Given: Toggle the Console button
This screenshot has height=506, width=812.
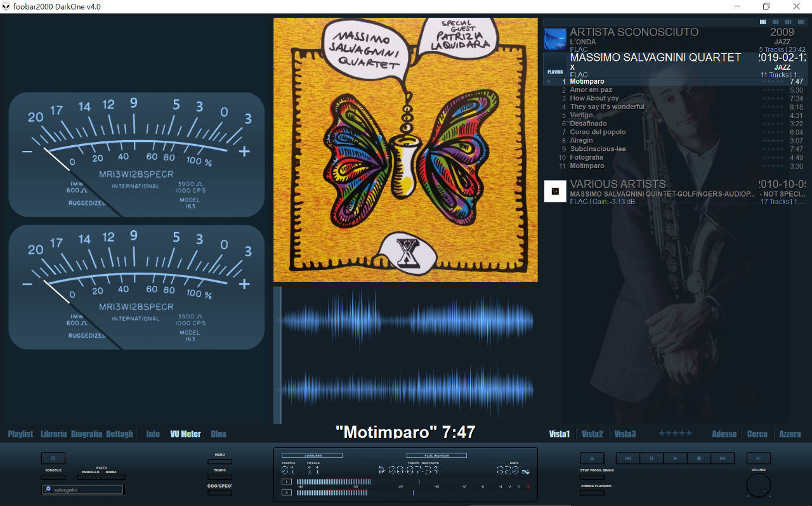Looking at the screenshot, I should tap(53, 477).
